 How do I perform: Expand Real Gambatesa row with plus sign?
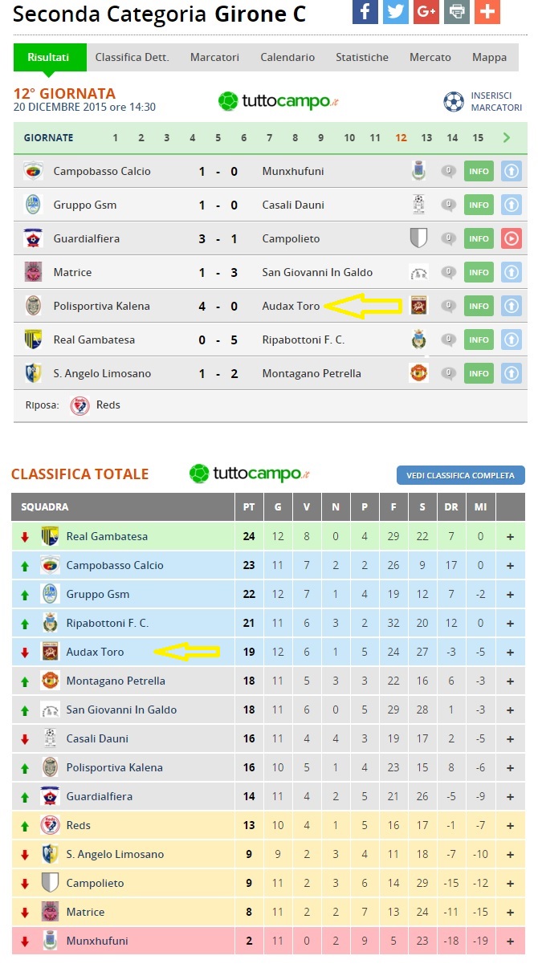tap(510, 537)
